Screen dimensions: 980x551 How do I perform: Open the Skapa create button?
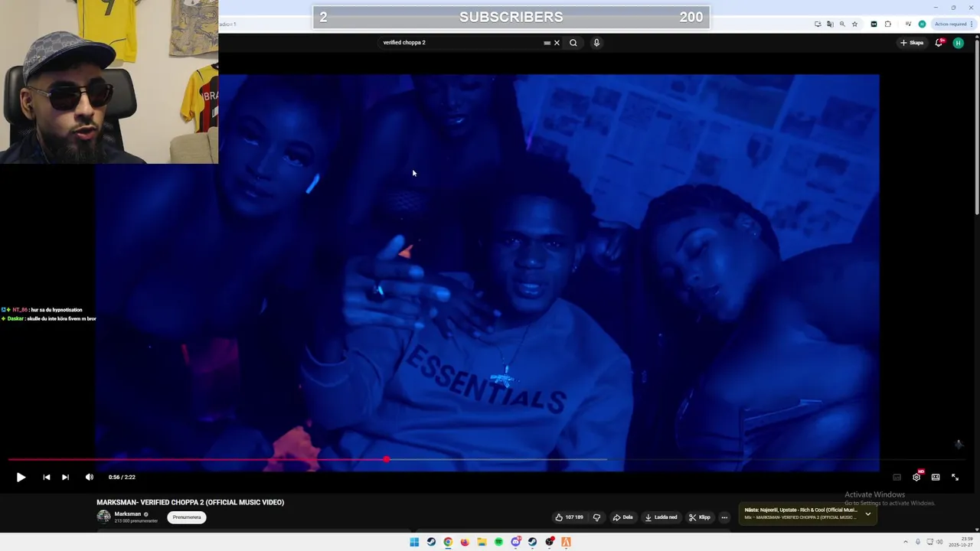point(912,43)
